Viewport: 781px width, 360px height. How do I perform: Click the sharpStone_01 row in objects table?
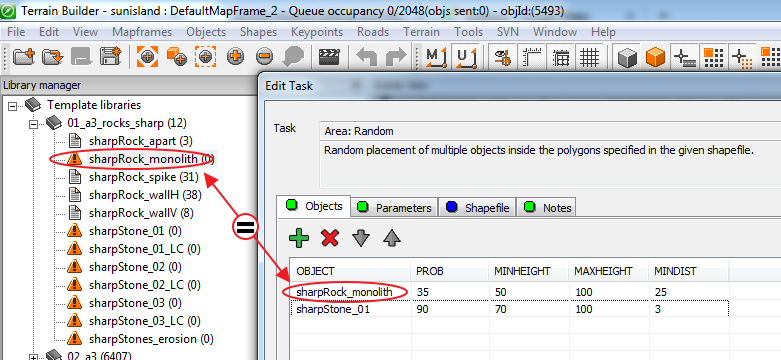coord(510,309)
